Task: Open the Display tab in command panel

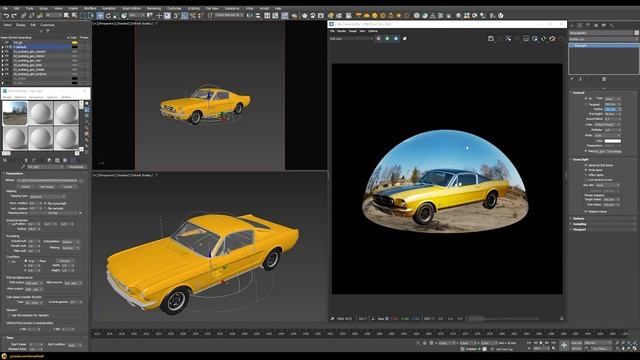Action: pos(604,25)
